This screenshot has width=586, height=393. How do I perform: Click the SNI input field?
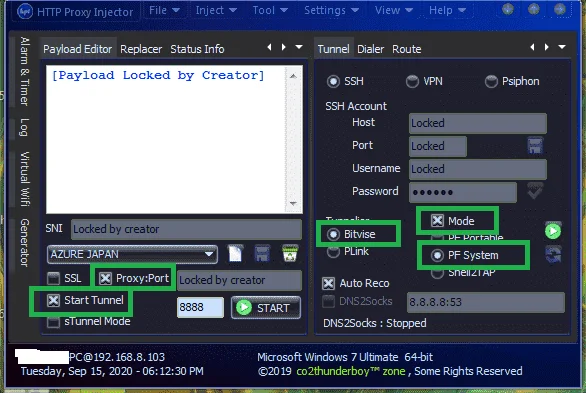point(186,229)
